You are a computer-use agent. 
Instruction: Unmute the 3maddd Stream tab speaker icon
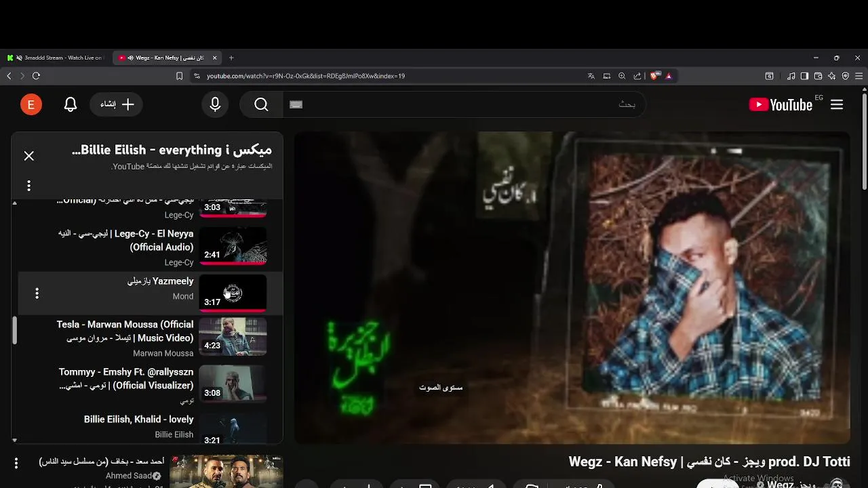click(19, 58)
